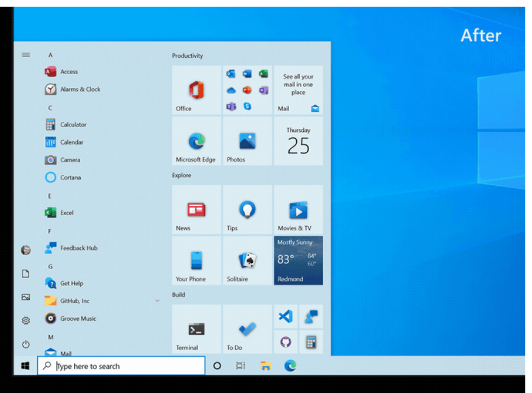Open the Tips tile
The height and width of the screenshot is (393, 532).
click(247, 210)
